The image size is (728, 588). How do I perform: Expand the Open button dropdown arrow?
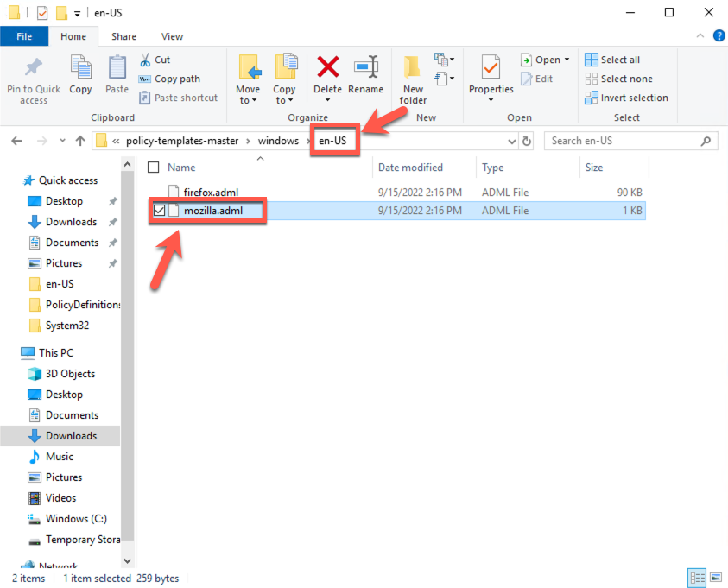[x=567, y=60]
